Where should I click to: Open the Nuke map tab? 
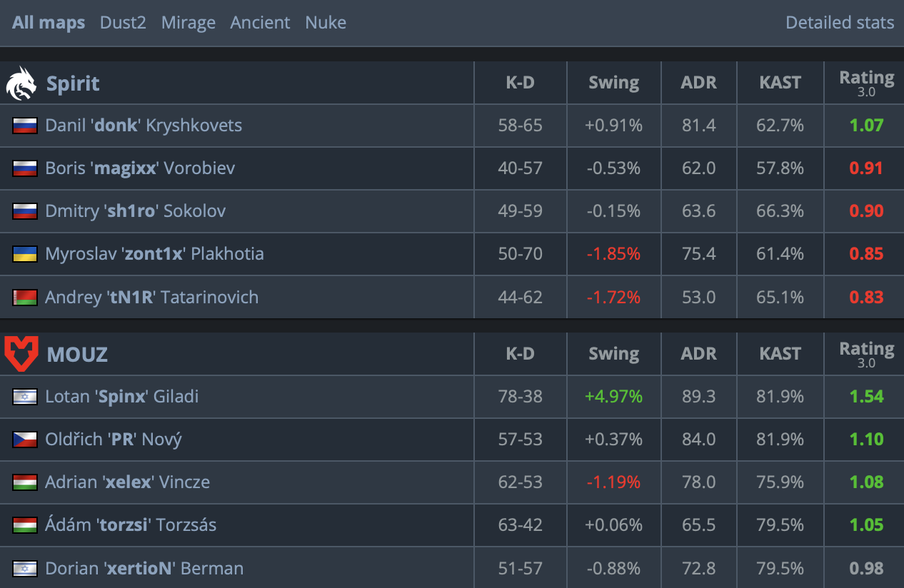[x=326, y=22]
